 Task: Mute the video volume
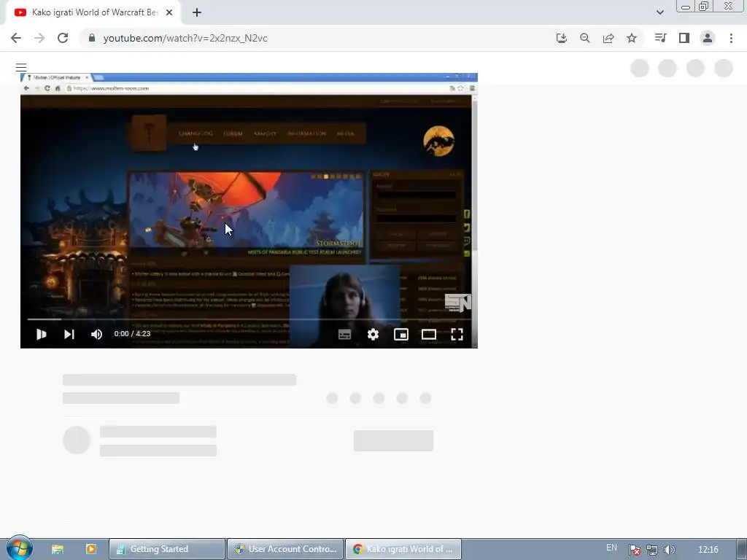(x=97, y=334)
